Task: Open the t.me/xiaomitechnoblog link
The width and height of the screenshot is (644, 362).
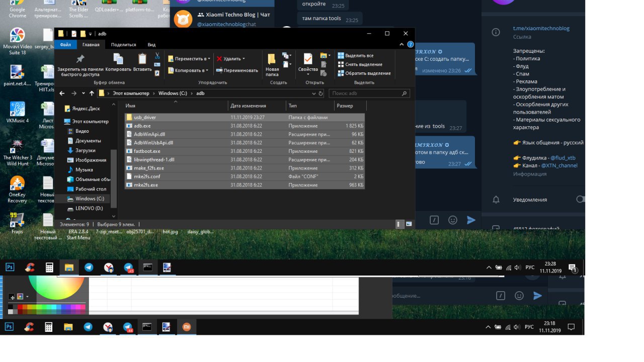Action: (x=541, y=29)
